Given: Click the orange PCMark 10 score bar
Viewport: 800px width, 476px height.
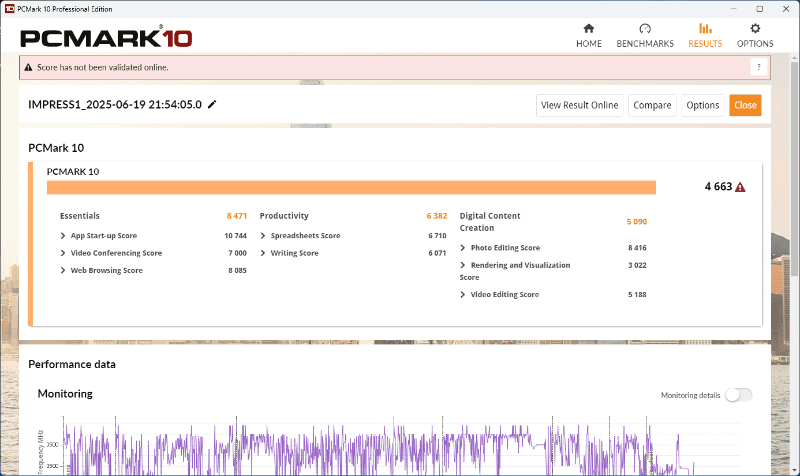Looking at the screenshot, I should [351, 187].
